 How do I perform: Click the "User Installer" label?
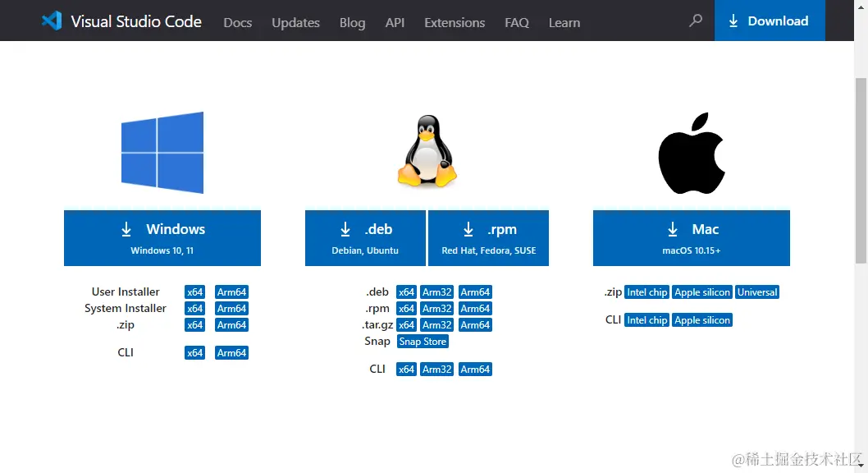pos(126,292)
